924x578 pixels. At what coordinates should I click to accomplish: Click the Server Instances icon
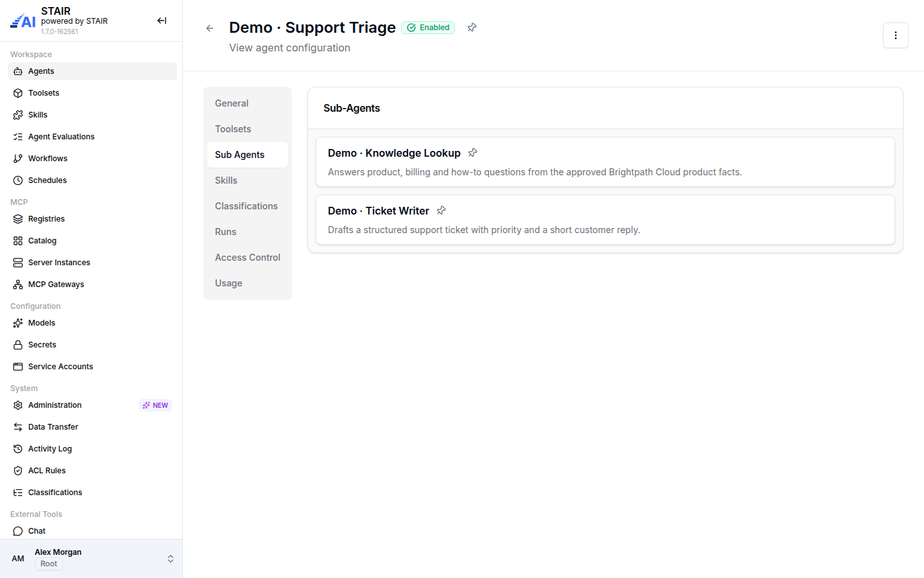(18, 263)
